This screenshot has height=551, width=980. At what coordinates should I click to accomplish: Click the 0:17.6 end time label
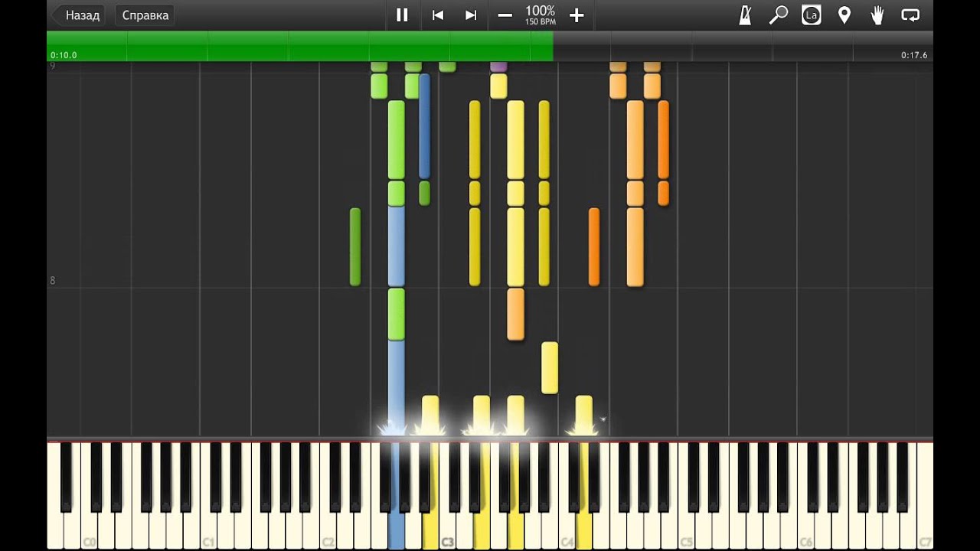(x=914, y=55)
